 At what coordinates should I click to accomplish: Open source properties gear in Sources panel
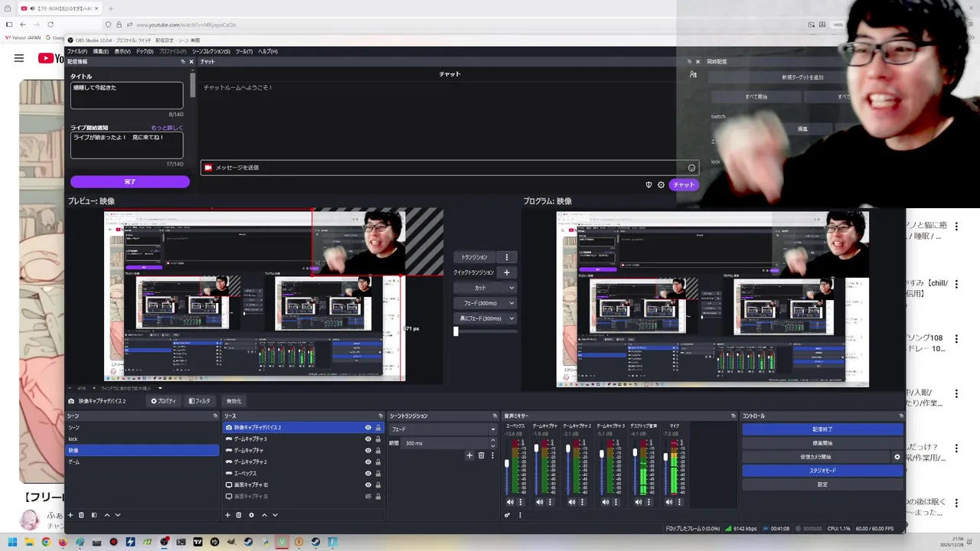(x=251, y=515)
